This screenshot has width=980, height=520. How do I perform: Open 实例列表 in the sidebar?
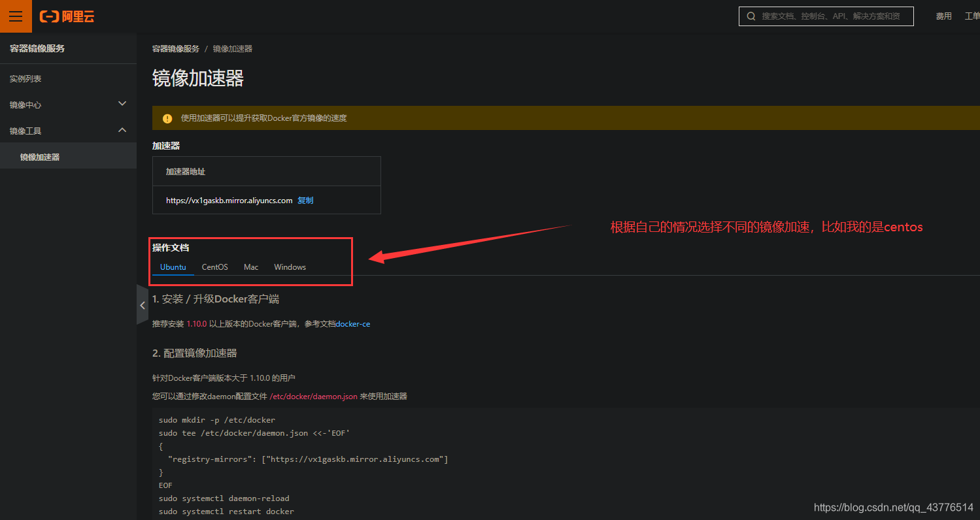[25, 78]
